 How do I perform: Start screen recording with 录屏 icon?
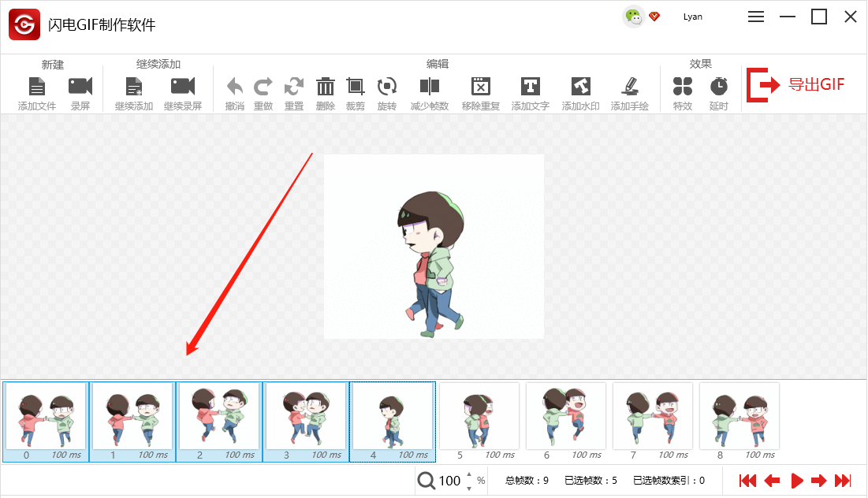click(80, 87)
